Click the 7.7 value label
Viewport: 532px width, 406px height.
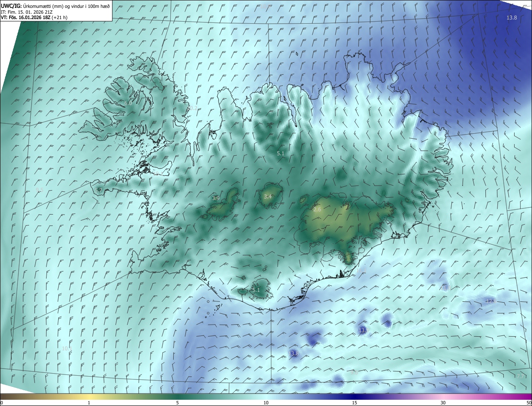pos(520,376)
